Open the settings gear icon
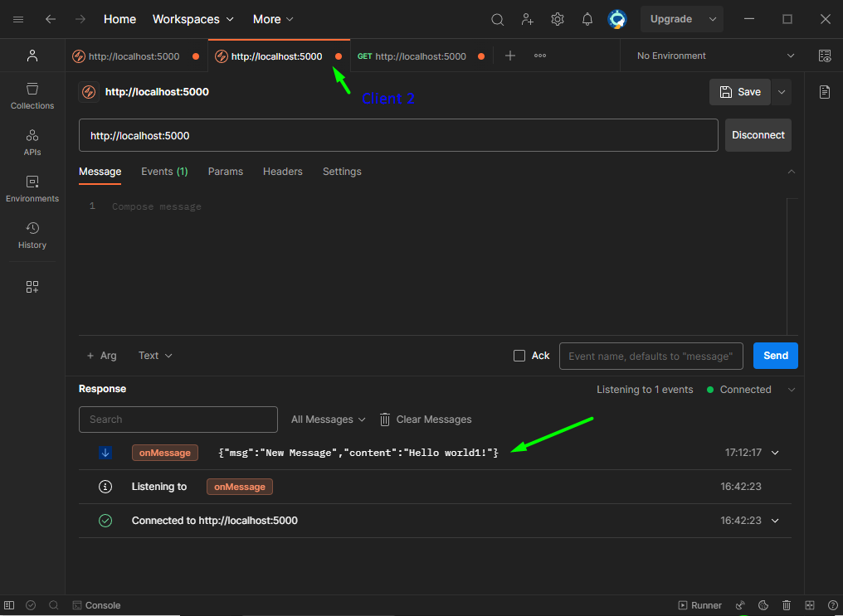Screen dimensions: 843x616 [557, 19]
